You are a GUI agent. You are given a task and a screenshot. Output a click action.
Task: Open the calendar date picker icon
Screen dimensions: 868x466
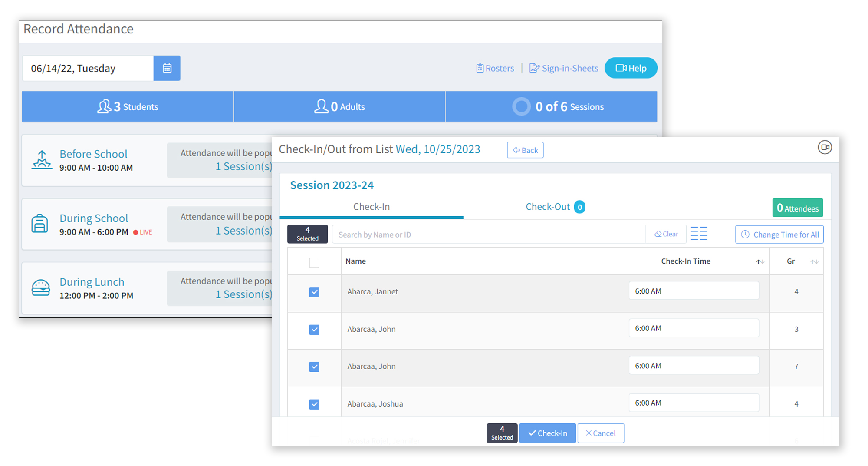click(167, 68)
